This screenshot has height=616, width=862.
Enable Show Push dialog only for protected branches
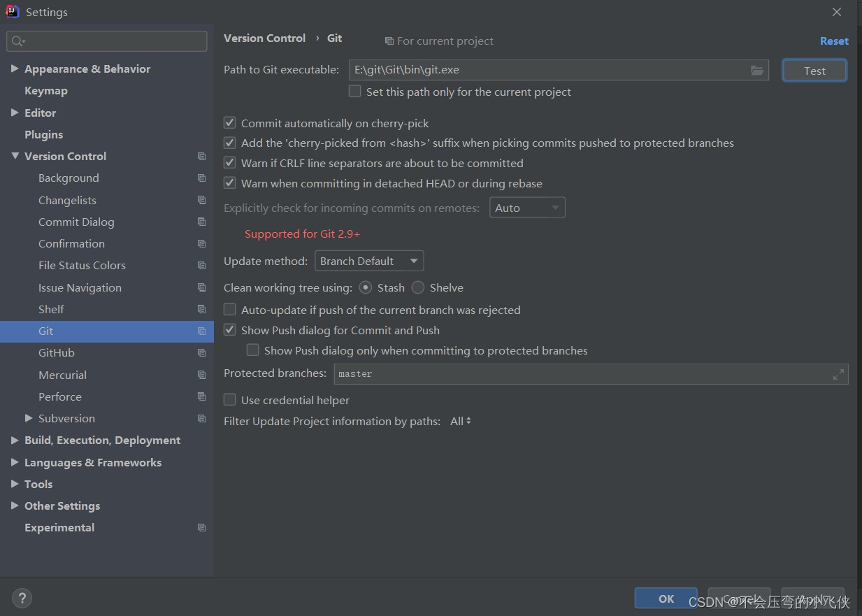pyautogui.click(x=252, y=350)
